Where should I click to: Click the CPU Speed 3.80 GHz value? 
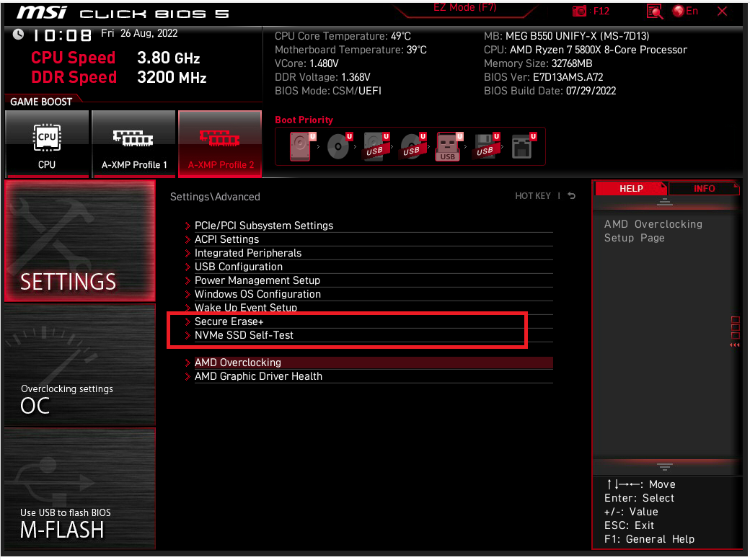168,58
